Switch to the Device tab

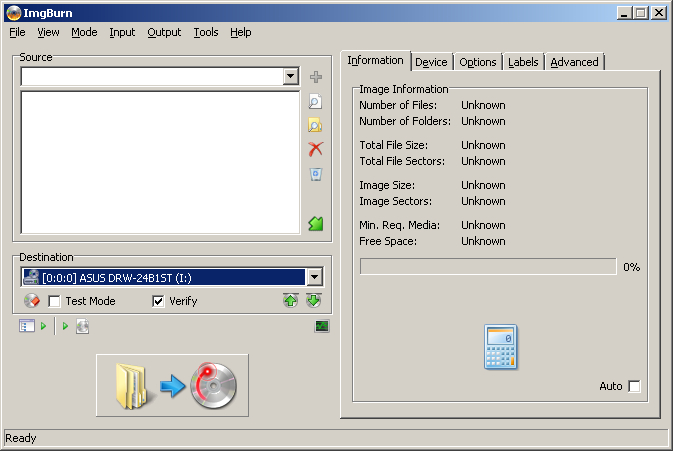click(431, 62)
